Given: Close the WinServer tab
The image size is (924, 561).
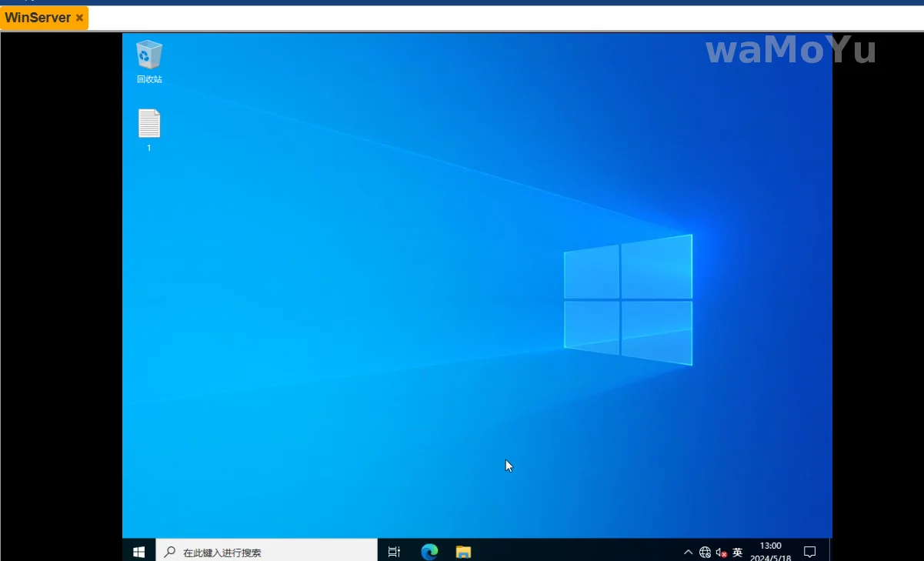Looking at the screenshot, I should coord(79,18).
